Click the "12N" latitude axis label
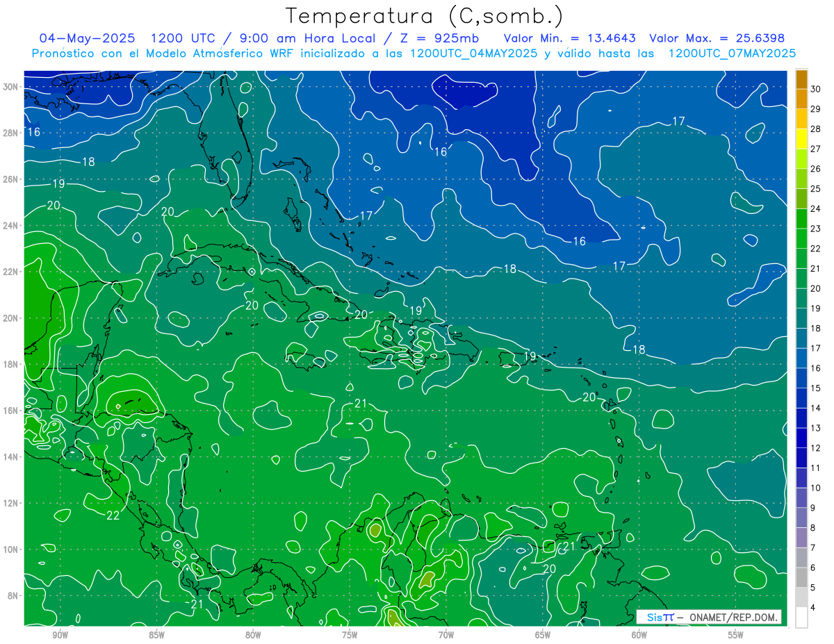The height and width of the screenshot is (644, 834). 11,503
